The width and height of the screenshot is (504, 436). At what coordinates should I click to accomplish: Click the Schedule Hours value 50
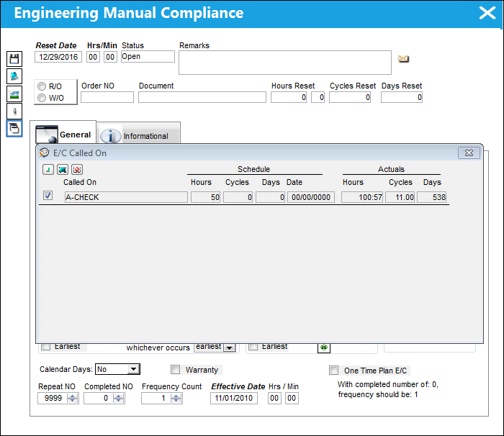pyautogui.click(x=206, y=197)
